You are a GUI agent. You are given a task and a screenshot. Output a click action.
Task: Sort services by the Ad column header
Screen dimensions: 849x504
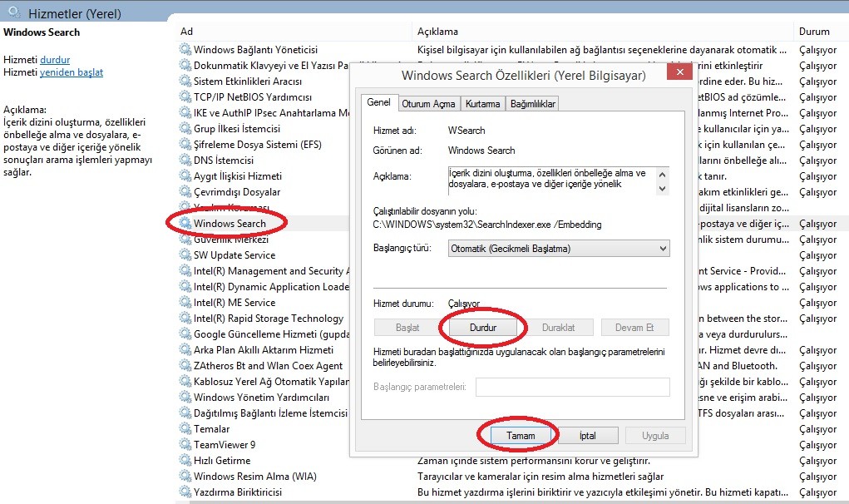coord(293,32)
